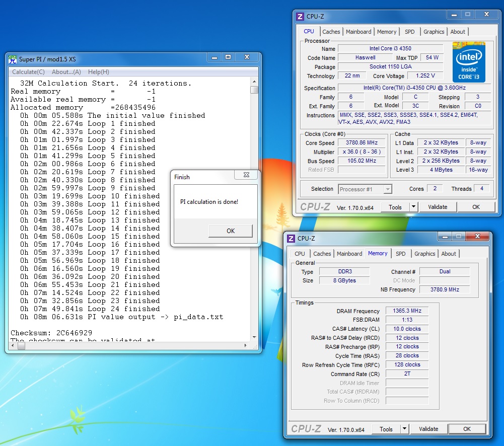Click the Super PI vertical scrollbar down arrow
Viewport: 504px width, 446px height.
click(254, 337)
